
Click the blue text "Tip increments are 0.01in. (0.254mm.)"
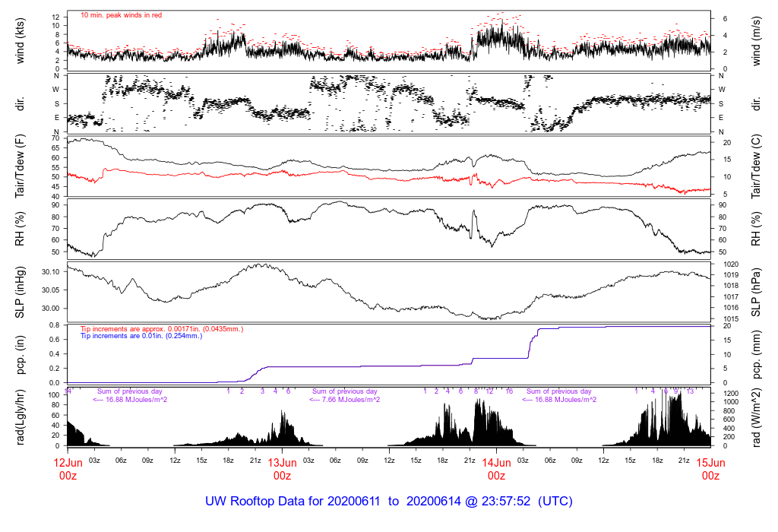tap(141, 336)
